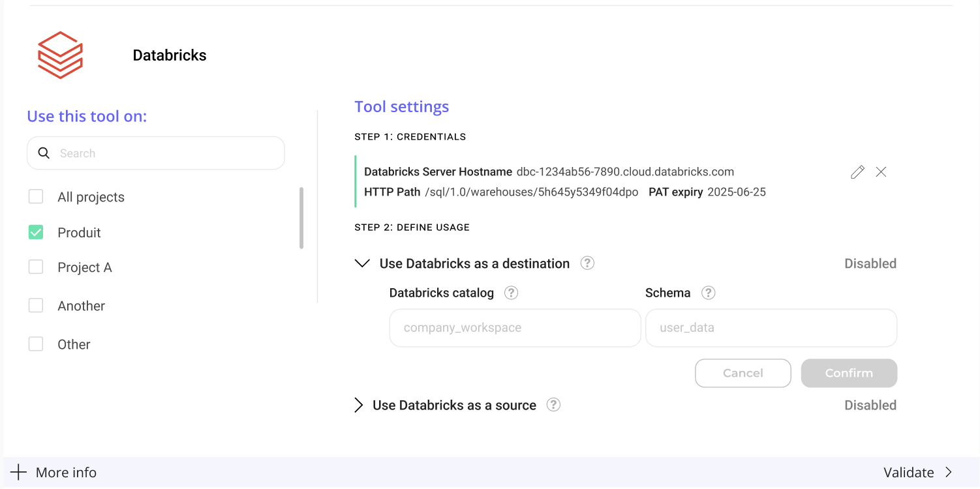Show help tooltip for Databricks catalog

[x=512, y=293]
